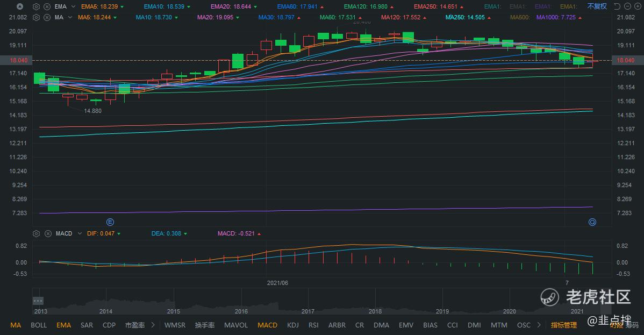Toggle the 市盈率 indicator
This screenshot has height=335, width=644.
point(135,325)
